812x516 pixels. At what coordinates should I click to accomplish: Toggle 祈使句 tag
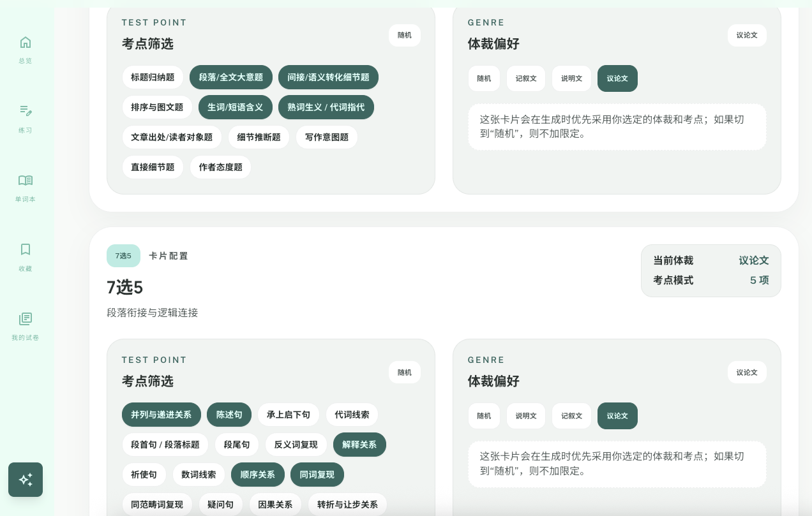(x=144, y=475)
